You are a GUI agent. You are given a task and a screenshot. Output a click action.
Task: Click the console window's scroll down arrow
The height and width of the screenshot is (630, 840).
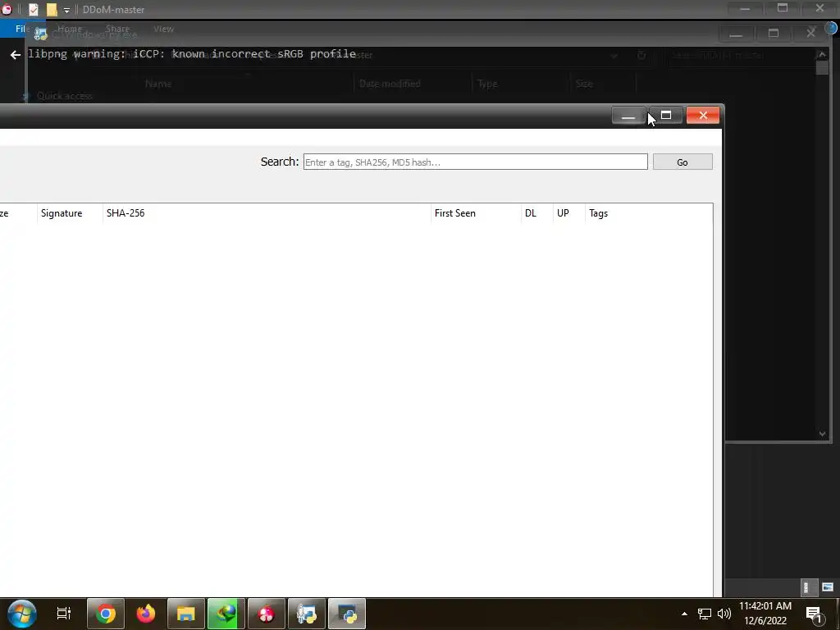coord(822,434)
